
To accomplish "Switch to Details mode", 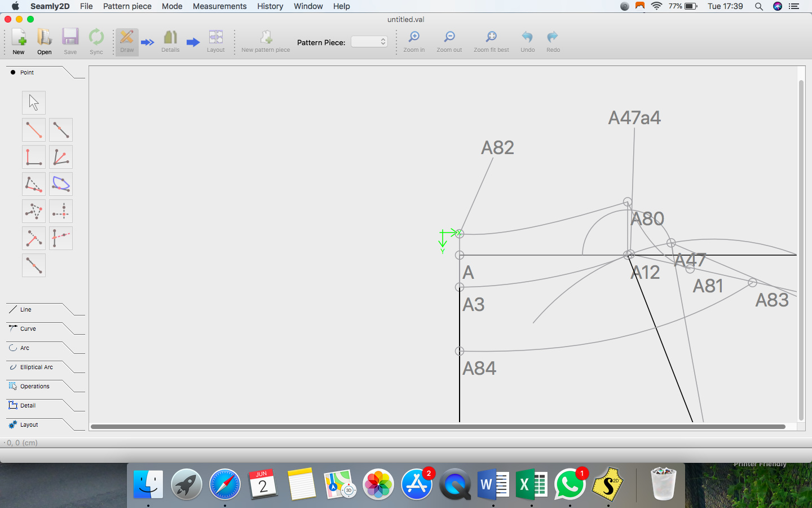I will (x=170, y=42).
